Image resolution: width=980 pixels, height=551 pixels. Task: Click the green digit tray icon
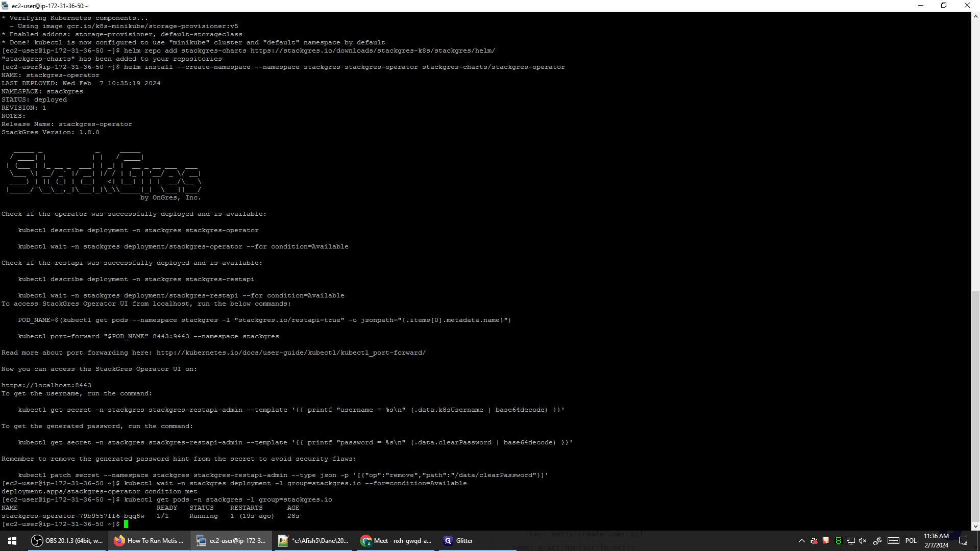(838, 541)
